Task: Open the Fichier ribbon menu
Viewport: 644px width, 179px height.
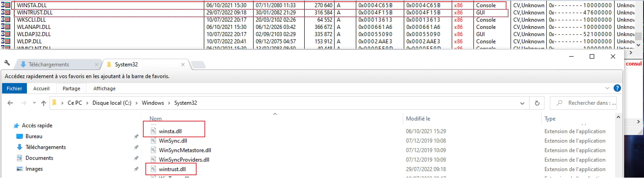Action: click(x=14, y=88)
